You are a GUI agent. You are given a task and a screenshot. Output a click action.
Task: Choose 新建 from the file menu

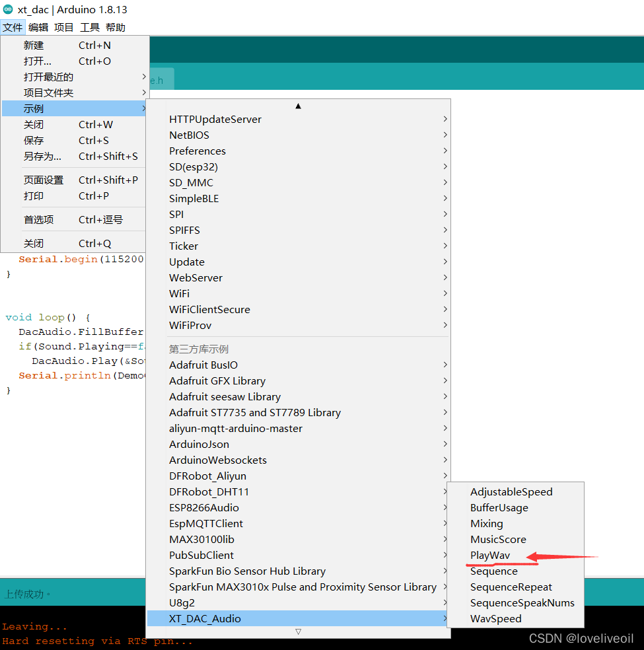click(74, 45)
